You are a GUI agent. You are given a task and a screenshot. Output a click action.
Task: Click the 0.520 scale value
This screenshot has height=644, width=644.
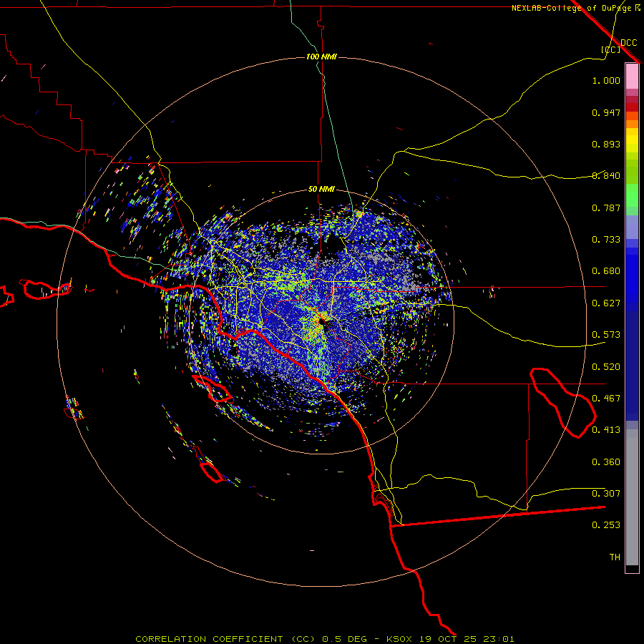click(x=606, y=367)
